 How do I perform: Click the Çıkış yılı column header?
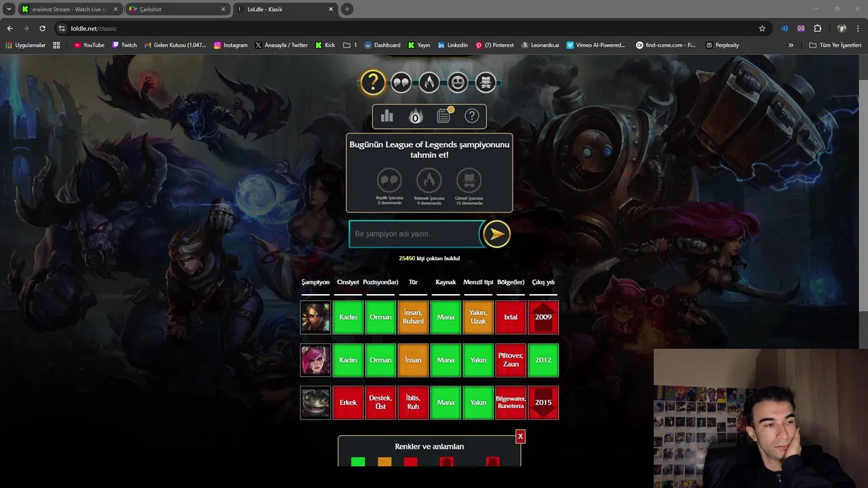(543, 282)
